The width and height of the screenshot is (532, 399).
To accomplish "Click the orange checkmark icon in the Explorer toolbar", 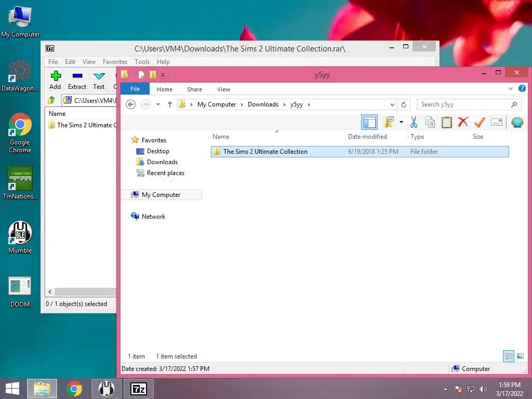I will pyautogui.click(x=480, y=122).
